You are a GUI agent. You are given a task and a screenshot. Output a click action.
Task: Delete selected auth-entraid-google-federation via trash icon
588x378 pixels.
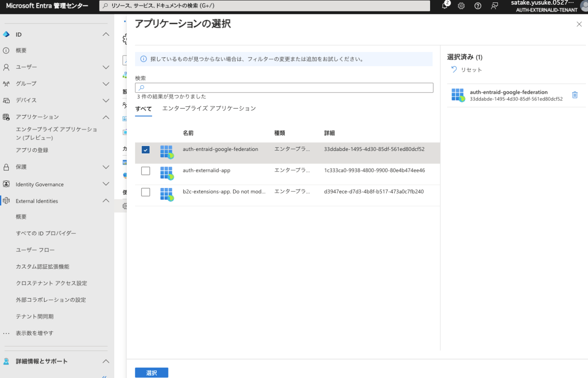[x=575, y=95]
